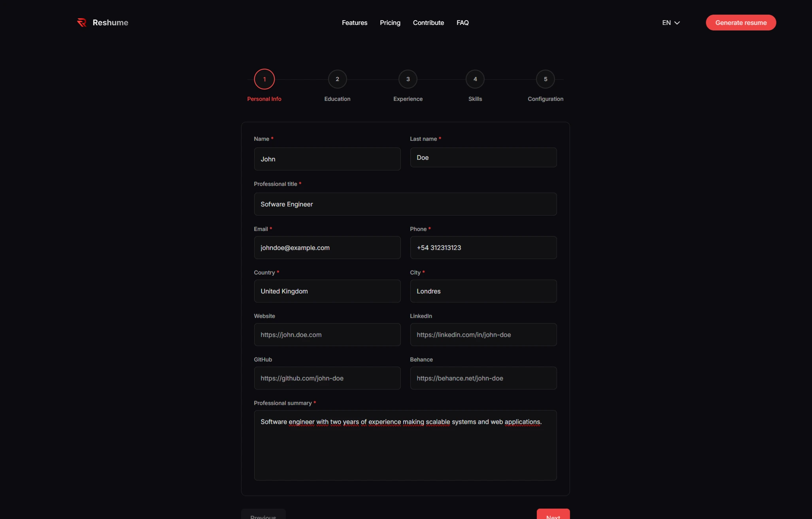Open the FAQ navigation link
Viewport: 812px width, 519px height.
point(462,23)
